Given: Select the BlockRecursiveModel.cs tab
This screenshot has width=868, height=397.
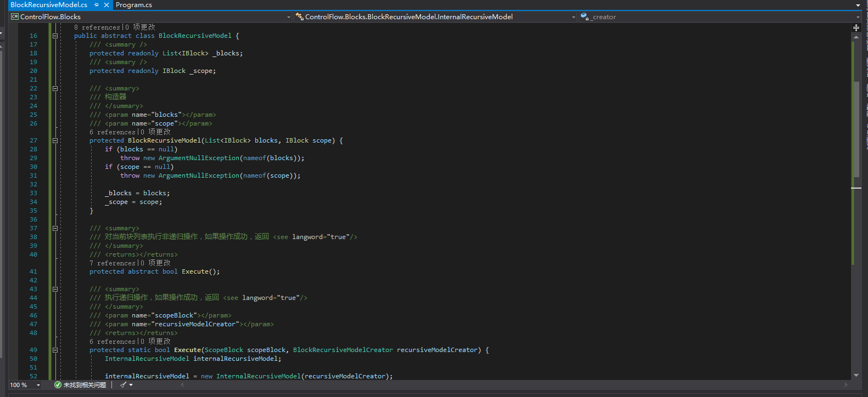Looking at the screenshot, I should click(x=49, y=5).
